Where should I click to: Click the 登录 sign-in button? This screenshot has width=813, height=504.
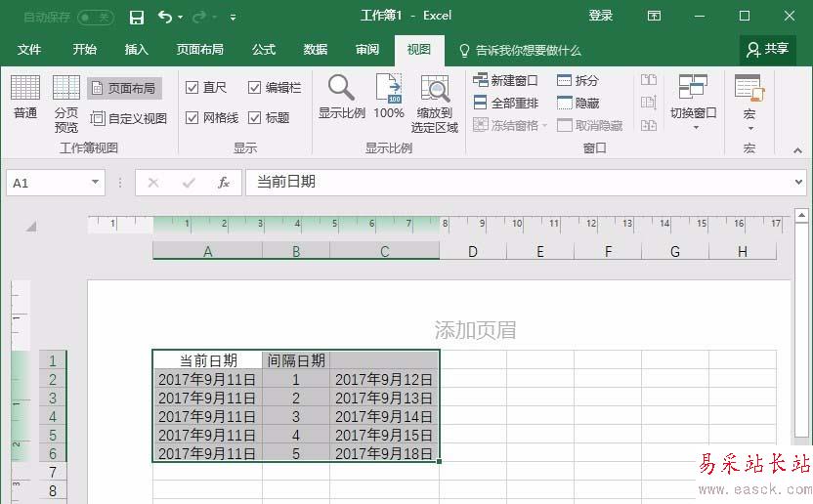(x=600, y=16)
